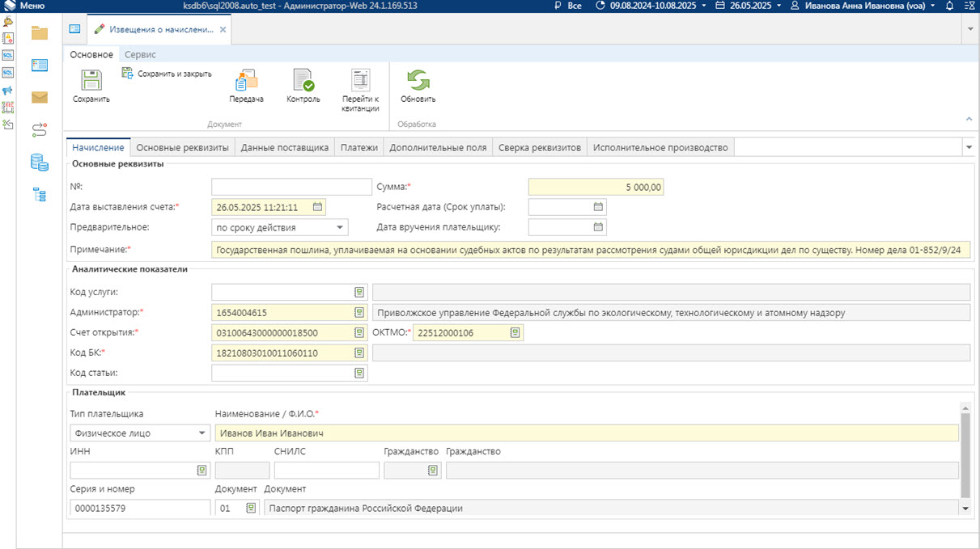Click the blue form-window icon in the navigation sidebar

[40, 65]
